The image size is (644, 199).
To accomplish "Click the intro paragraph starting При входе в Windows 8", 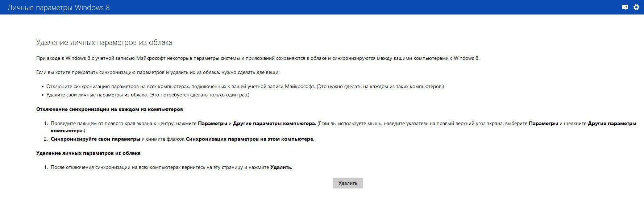I will [257, 58].
